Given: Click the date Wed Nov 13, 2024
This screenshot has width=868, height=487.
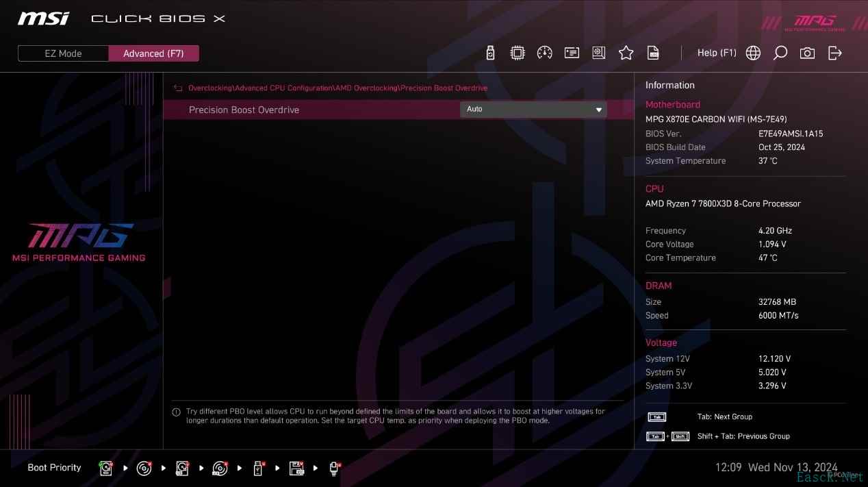Looking at the screenshot, I should click(793, 467).
